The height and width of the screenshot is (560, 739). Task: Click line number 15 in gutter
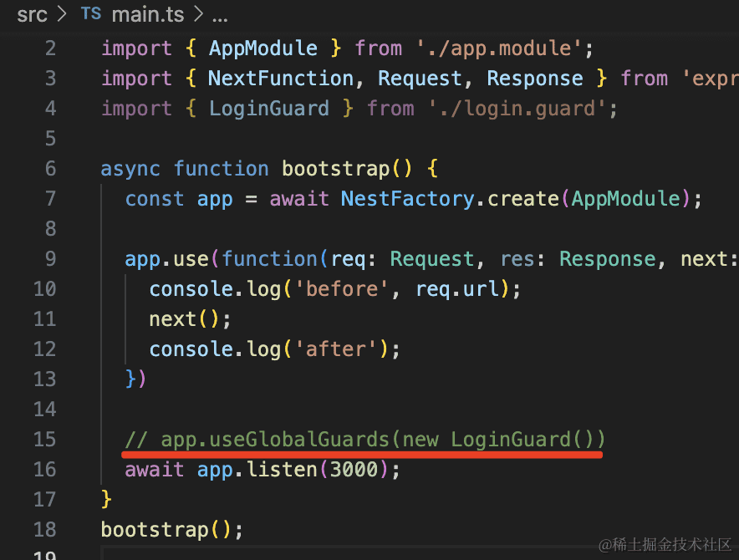pos(44,439)
